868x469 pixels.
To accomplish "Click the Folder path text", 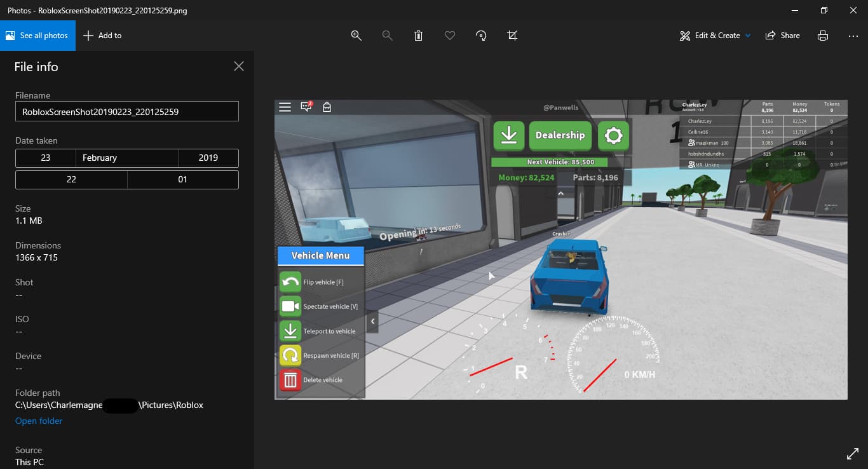I will [109, 405].
